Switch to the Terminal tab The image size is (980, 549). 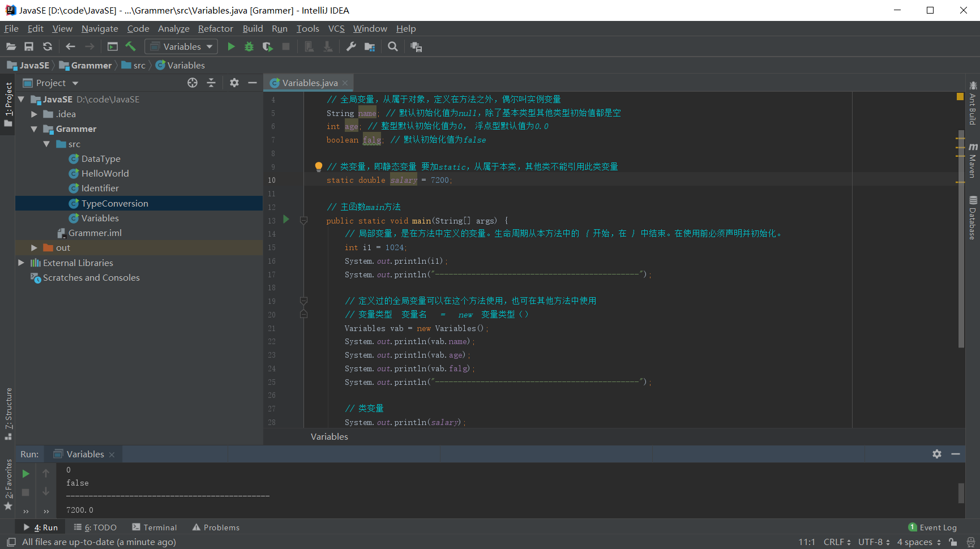(155, 527)
